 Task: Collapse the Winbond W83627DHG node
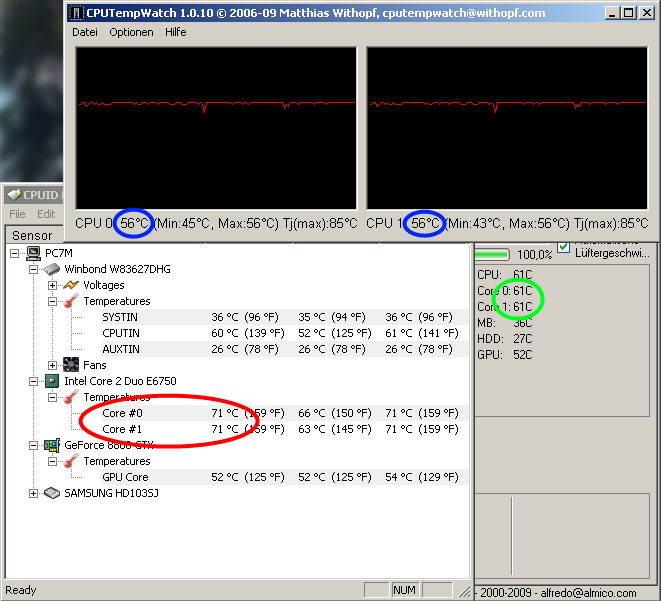[x=33, y=269]
